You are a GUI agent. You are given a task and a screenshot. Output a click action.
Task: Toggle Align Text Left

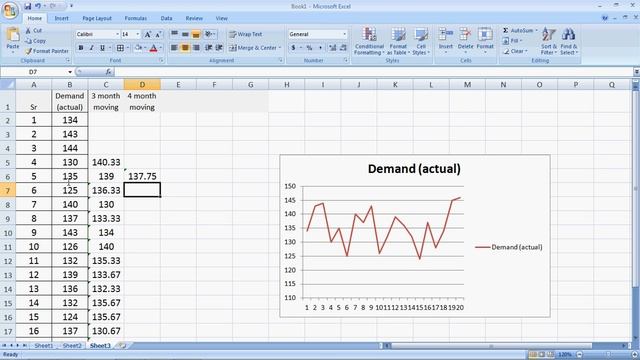click(x=174, y=48)
